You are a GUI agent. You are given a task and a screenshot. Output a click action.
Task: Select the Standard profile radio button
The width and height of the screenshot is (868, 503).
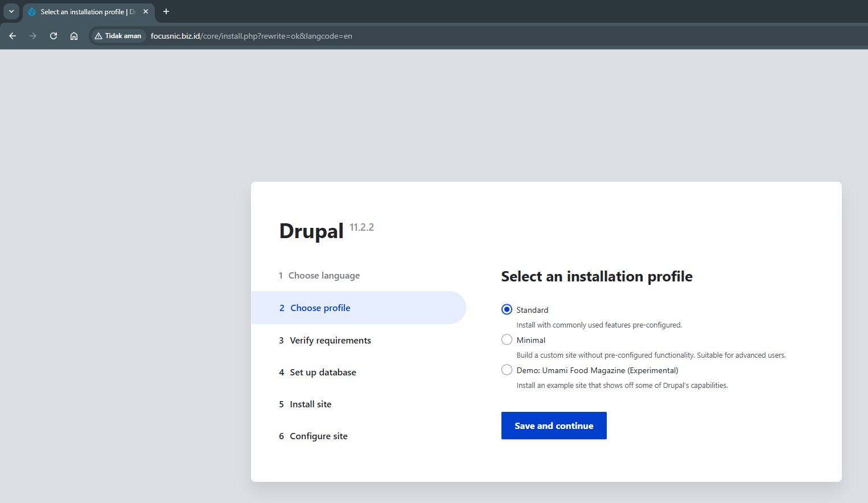[x=507, y=309]
